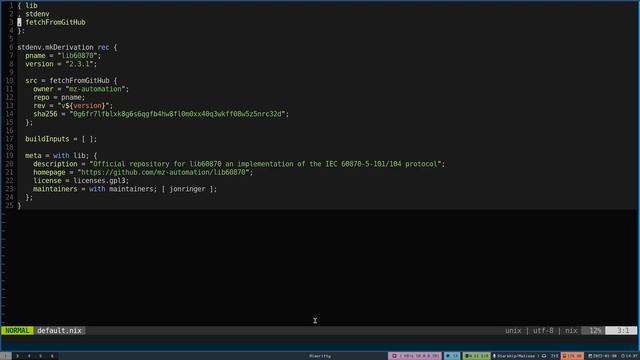Viewport: 640px width, 360px height.
Task: Click the 3:1 cursor position indicator
Action: [x=622, y=331]
